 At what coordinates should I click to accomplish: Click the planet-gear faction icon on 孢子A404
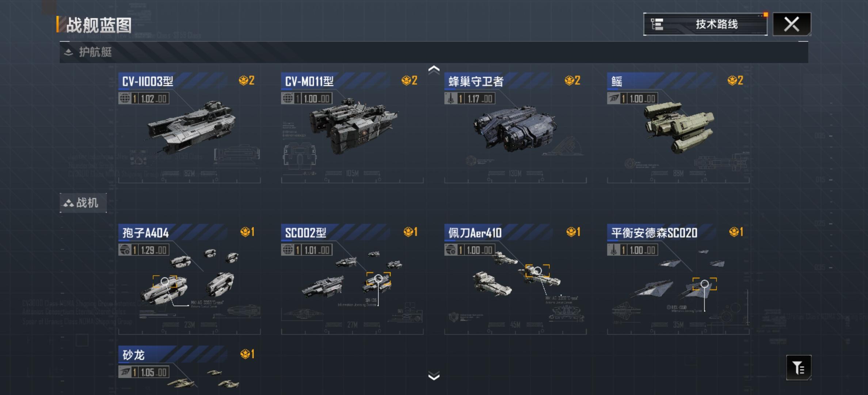coord(125,250)
